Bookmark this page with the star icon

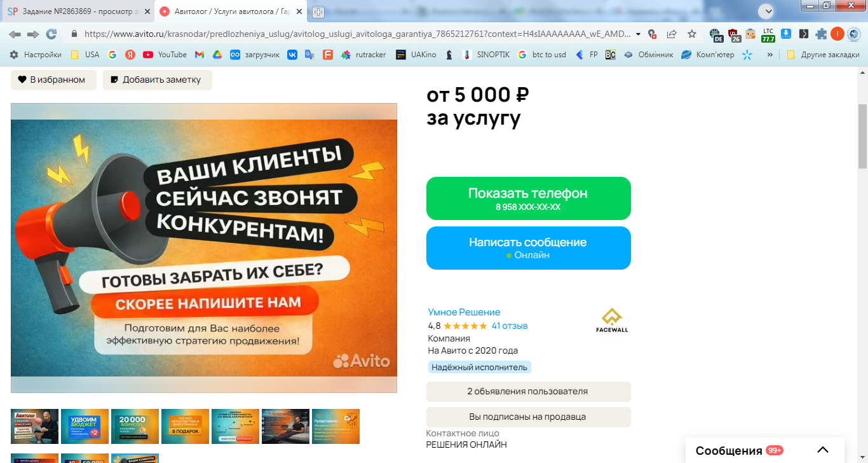[x=692, y=34]
